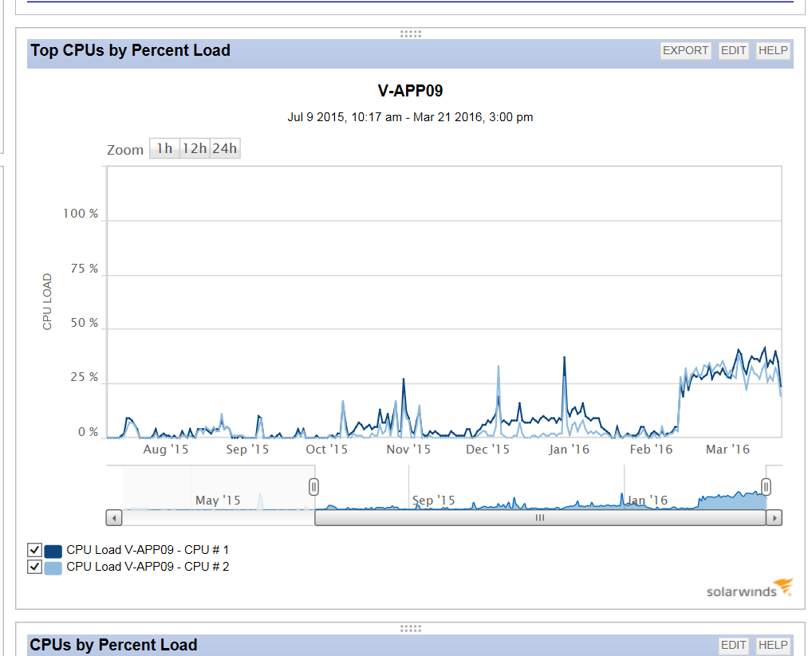Click the 100 % y-axis label
This screenshot has height=656, width=812.
[81, 213]
